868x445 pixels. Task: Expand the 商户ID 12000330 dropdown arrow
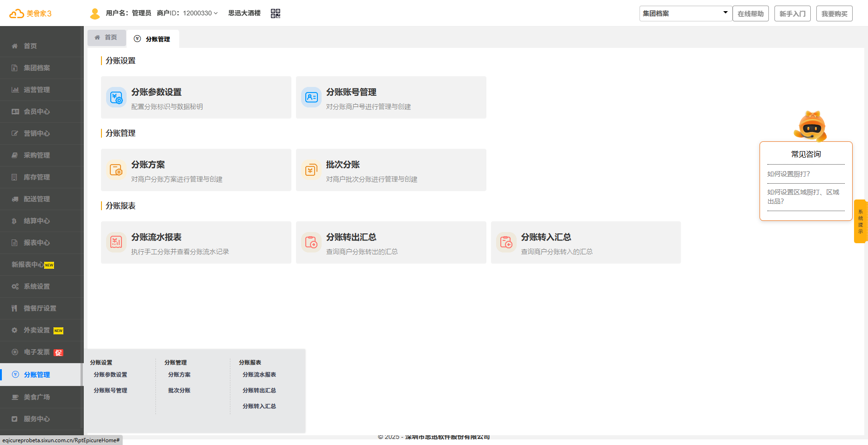pos(215,13)
